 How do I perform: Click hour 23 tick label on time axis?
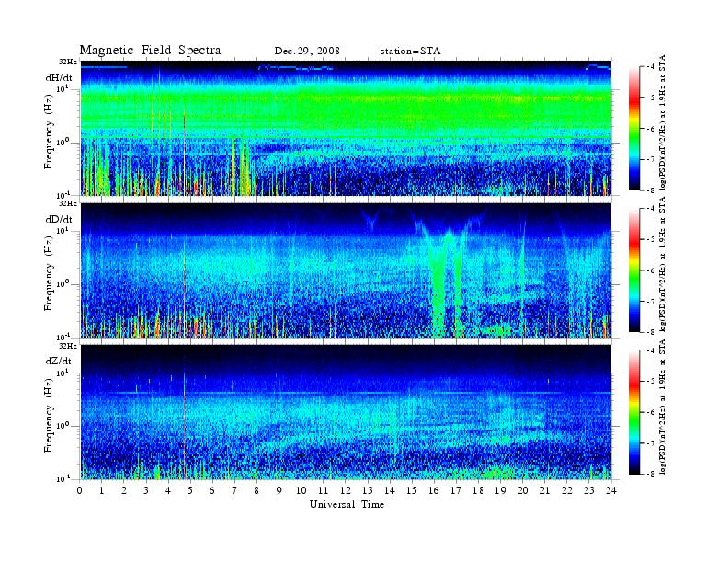[x=589, y=491]
